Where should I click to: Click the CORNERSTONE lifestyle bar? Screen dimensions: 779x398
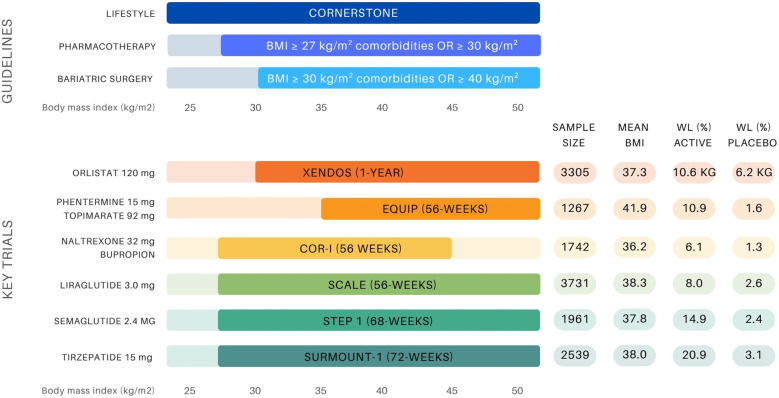[353, 13]
